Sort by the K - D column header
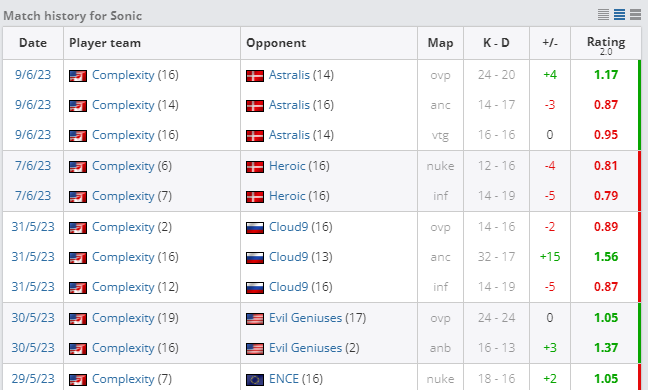 click(496, 43)
